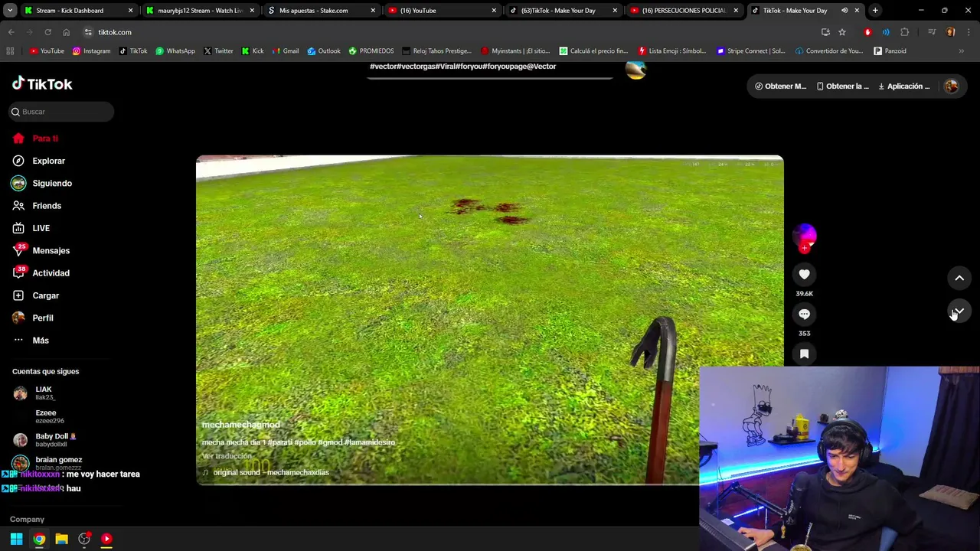Viewport: 980px width, 551px height.
Task: Open Chrome apps grid shortcut
Action: (10, 51)
